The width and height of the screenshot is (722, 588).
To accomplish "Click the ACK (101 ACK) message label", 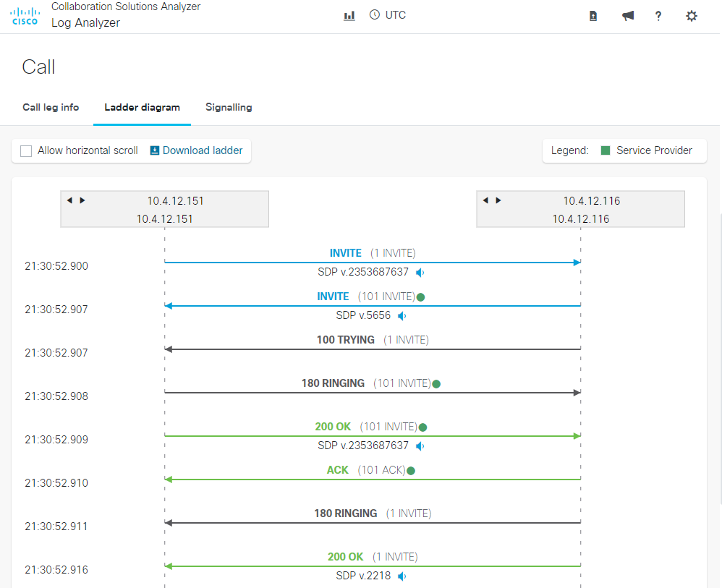I will [x=366, y=470].
